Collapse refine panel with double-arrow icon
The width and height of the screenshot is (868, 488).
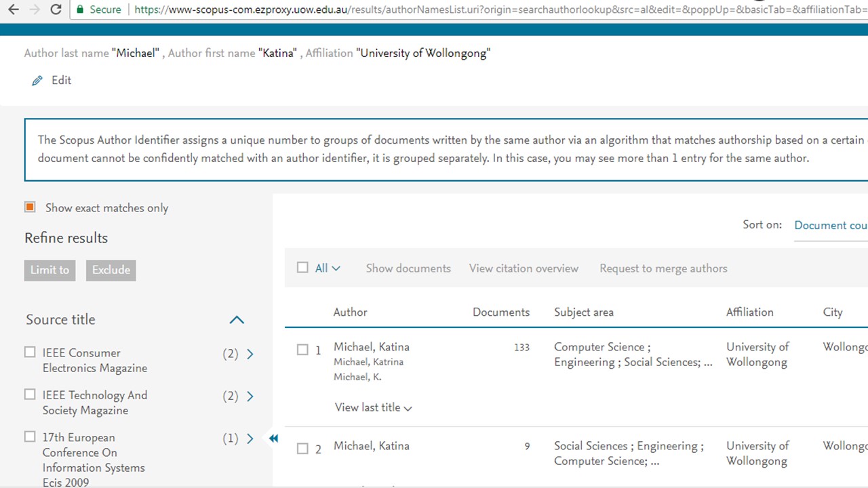point(273,439)
